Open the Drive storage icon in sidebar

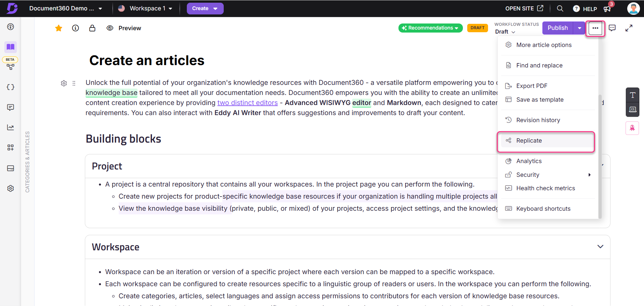(10, 168)
